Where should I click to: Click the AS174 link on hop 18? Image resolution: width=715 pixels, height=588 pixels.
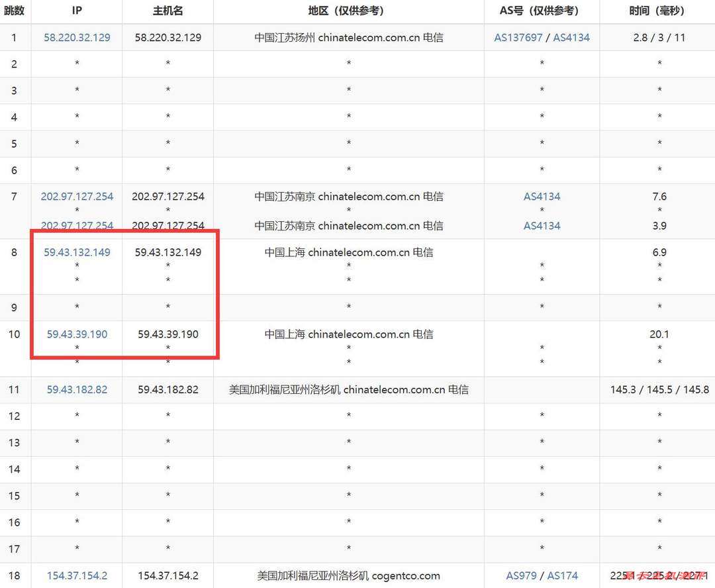562,575
